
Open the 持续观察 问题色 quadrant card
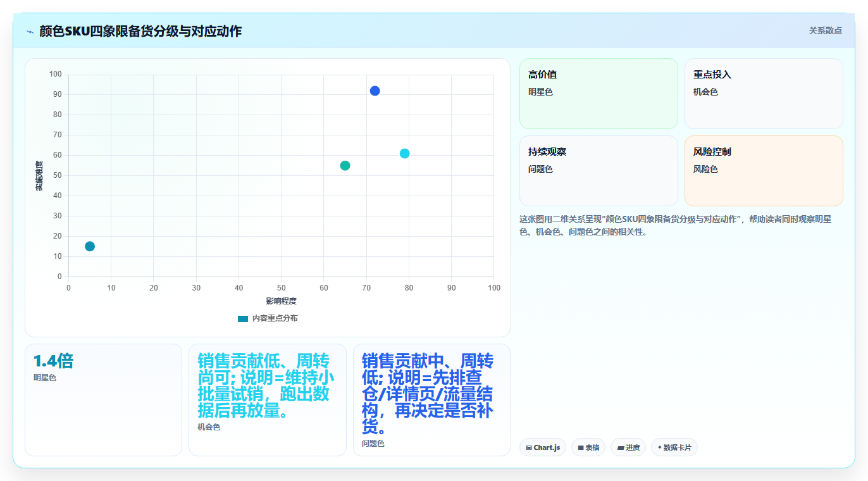[x=598, y=171]
